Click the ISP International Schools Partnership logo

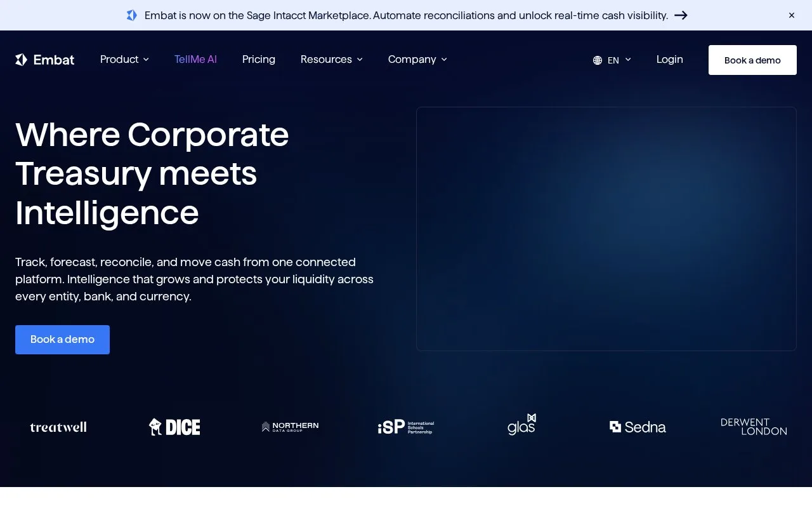click(406, 427)
